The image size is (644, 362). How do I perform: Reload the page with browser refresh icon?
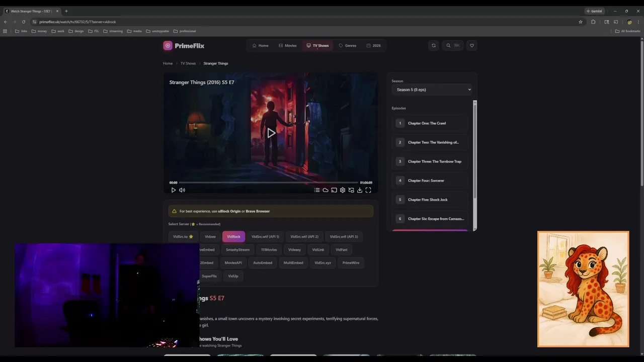24,22
